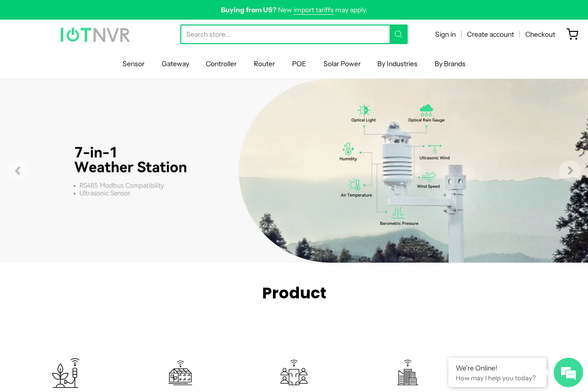The image size is (588, 392).
Task: Open the live chat bubble
Action: click(568, 372)
